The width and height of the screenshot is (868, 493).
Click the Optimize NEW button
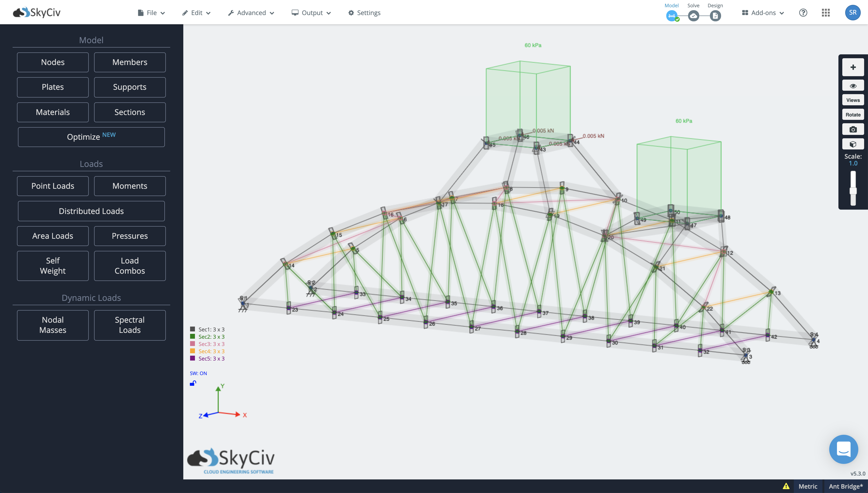coord(91,137)
